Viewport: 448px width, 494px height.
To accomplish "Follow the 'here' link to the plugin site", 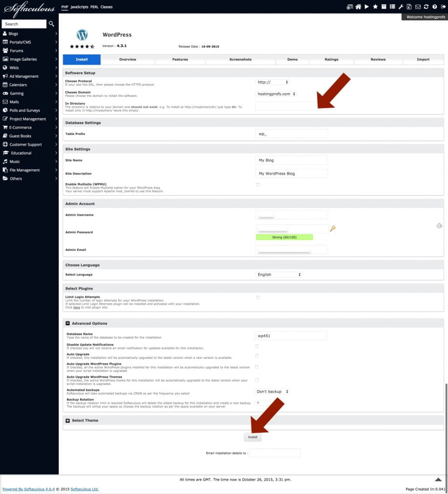I will 77,307.
